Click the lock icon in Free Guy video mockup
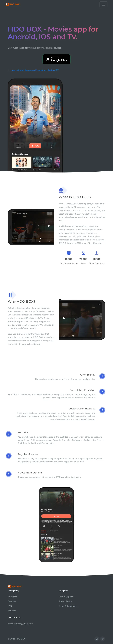Screen dimensions: 113x644 40,241
